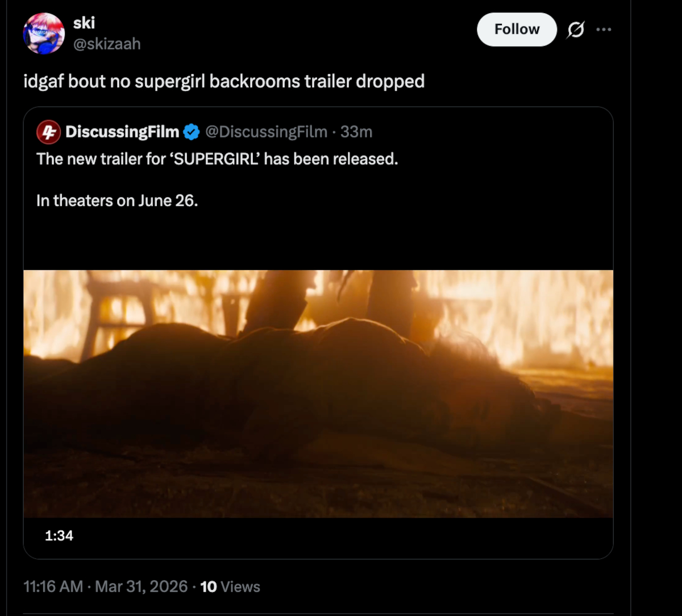682x616 pixels.
Task: Click the @DiscussingFilm handle in quote
Action: coord(266,132)
